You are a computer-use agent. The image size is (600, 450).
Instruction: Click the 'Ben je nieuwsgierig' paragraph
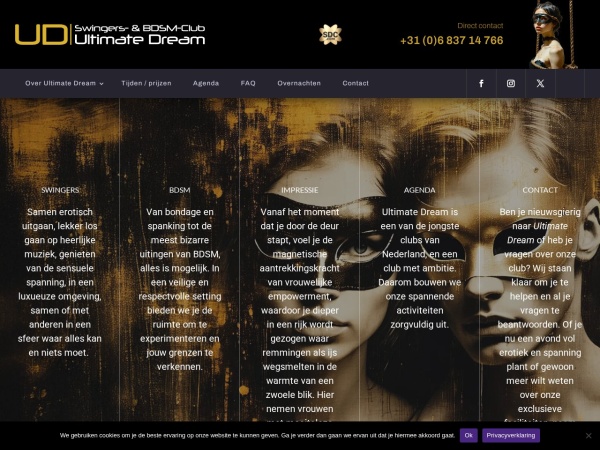(540, 314)
